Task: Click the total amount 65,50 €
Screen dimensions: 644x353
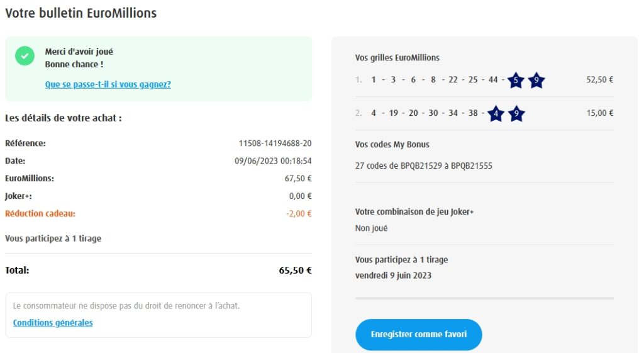Action: 295,271
